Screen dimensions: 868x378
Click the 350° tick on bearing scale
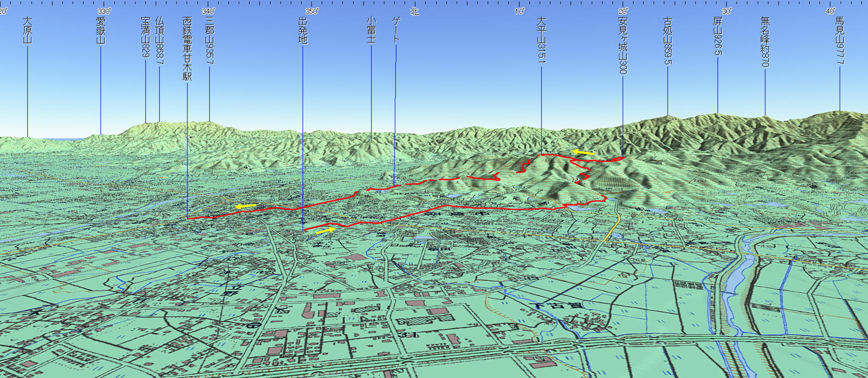312,11
